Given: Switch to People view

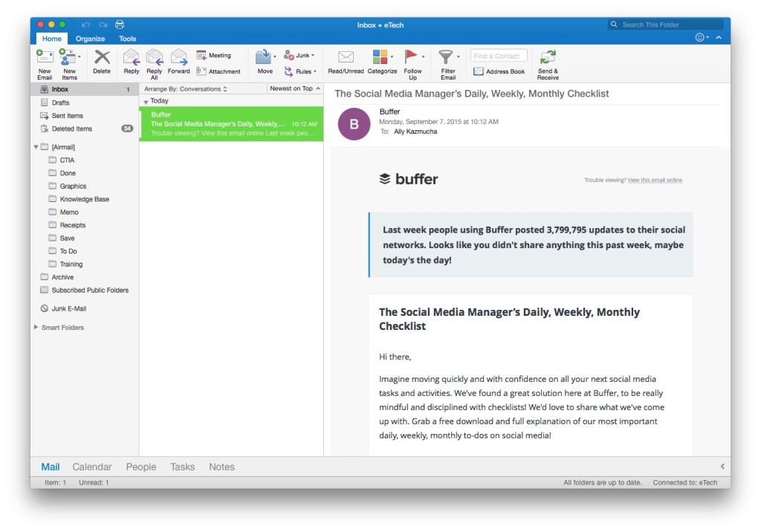Looking at the screenshot, I should (141, 467).
